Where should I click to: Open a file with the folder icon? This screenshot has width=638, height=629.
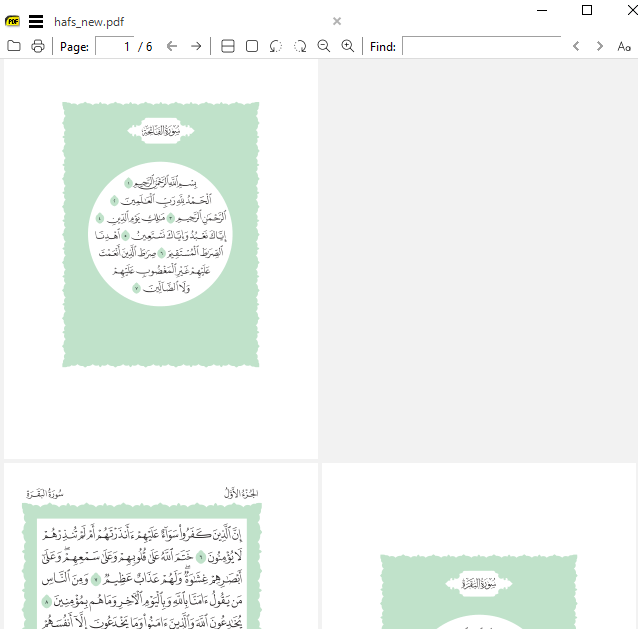pos(14,46)
